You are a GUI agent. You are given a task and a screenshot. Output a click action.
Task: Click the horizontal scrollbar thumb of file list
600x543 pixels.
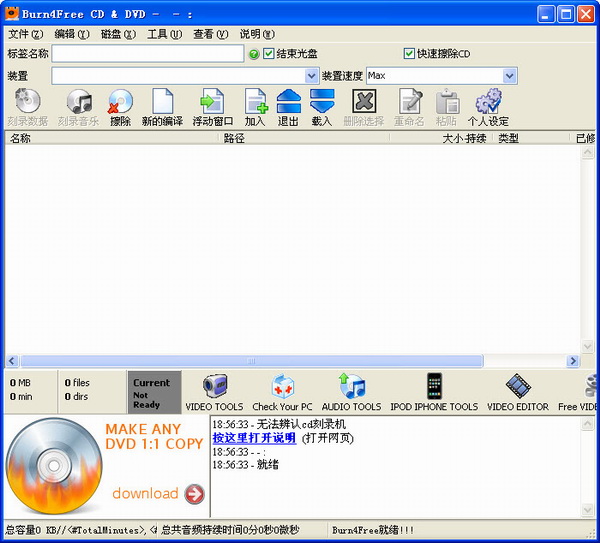[252, 361]
